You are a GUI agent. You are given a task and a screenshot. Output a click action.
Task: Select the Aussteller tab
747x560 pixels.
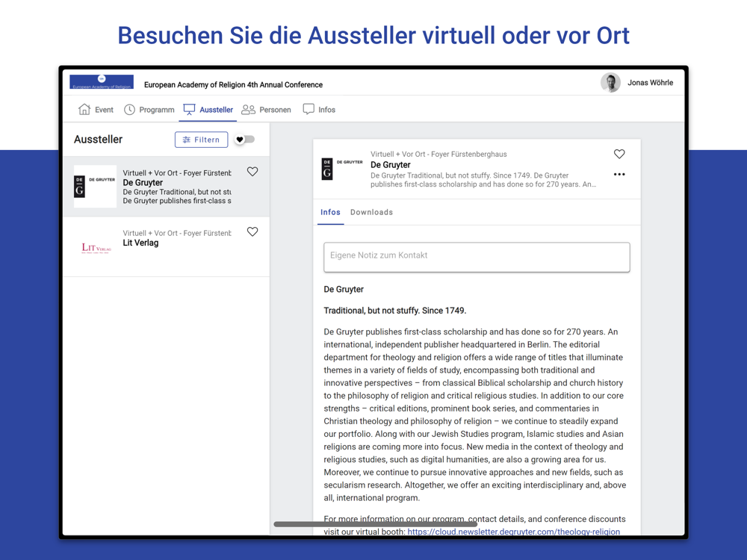tap(208, 110)
